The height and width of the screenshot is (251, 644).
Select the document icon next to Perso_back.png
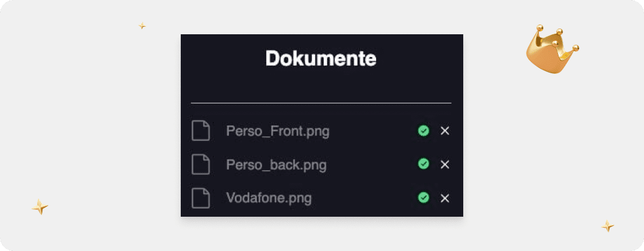pos(201,164)
